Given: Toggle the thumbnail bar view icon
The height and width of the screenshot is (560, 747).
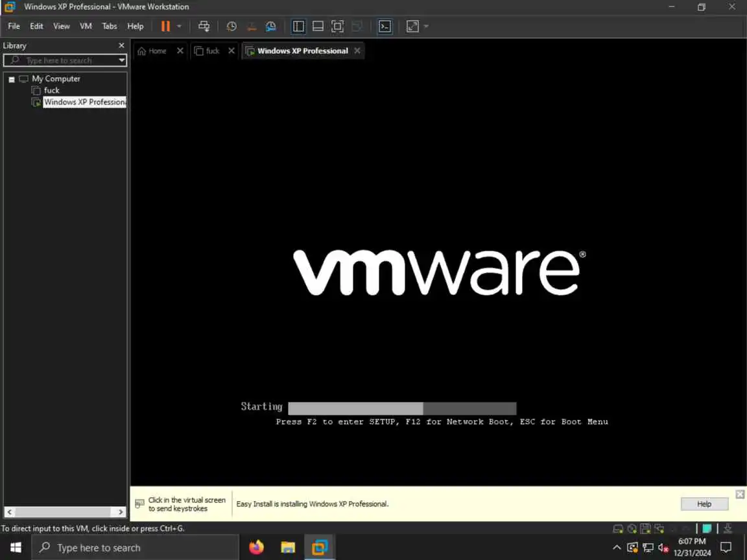Looking at the screenshot, I should pos(318,26).
